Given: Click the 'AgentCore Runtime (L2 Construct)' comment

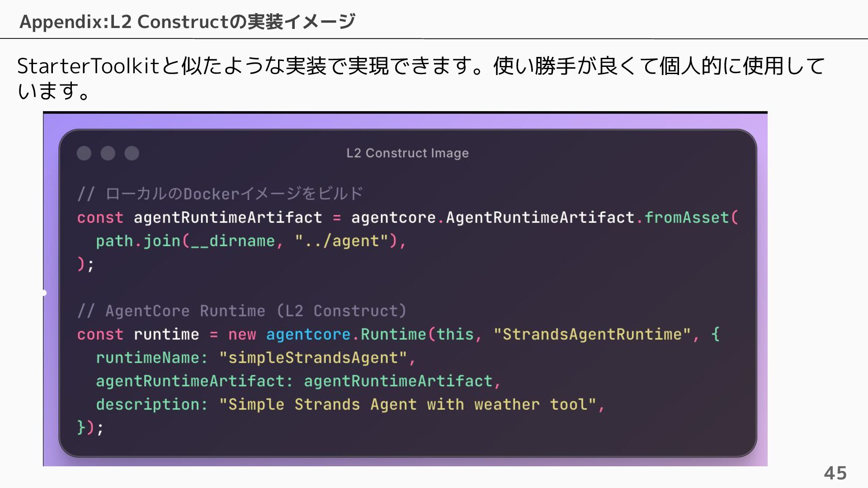Looking at the screenshot, I should tap(242, 311).
